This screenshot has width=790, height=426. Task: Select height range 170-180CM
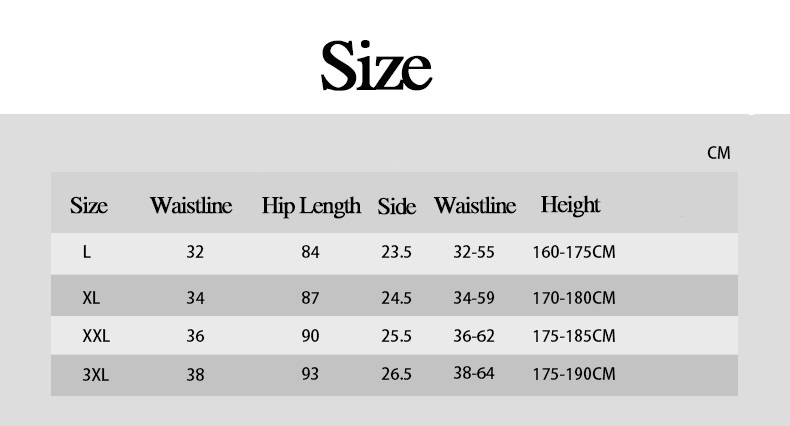(574, 297)
